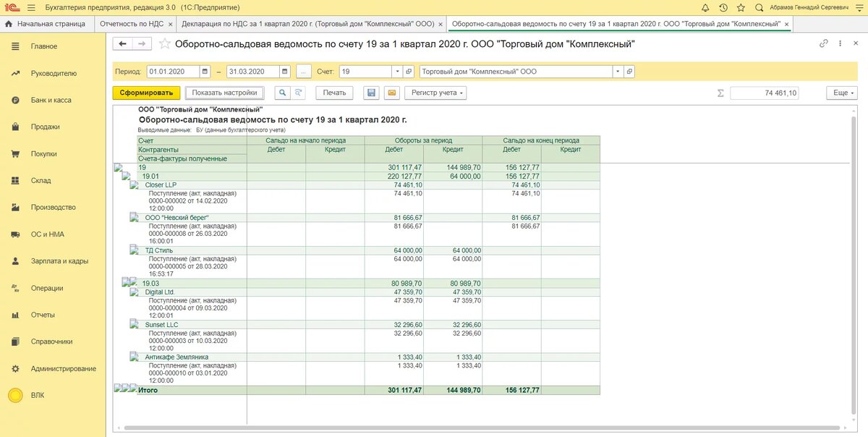Open the account 19 dropdown arrow
This screenshot has width=868, height=437.
(396, 72)
